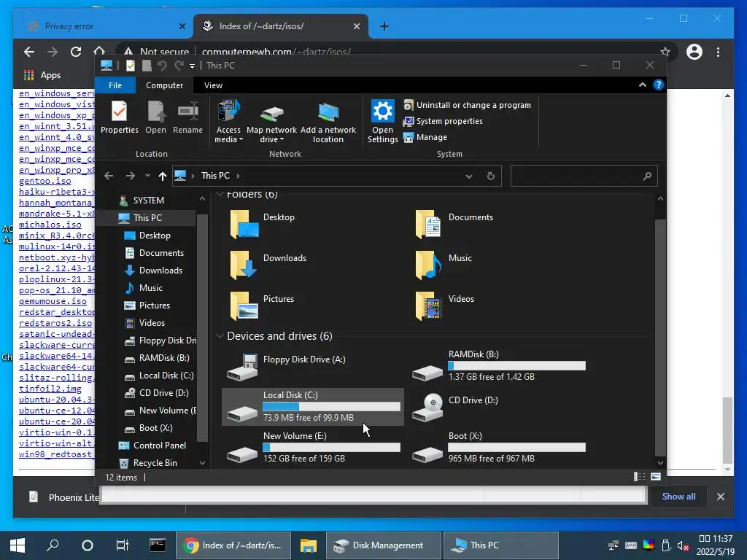Viewport: 747px width, 560px height.
Task: Click the Local Disk (C:) capacity bar
Action: click(x=332, y=407)
